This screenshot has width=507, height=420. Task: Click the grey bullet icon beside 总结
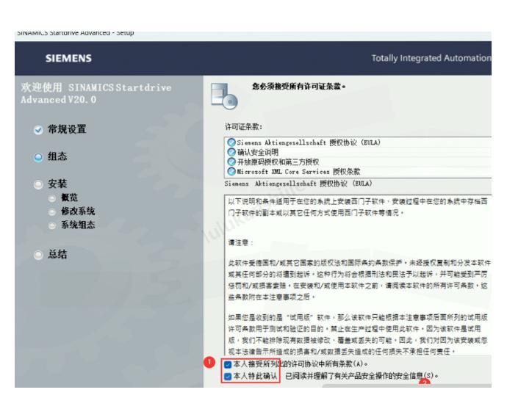[38, 255]
